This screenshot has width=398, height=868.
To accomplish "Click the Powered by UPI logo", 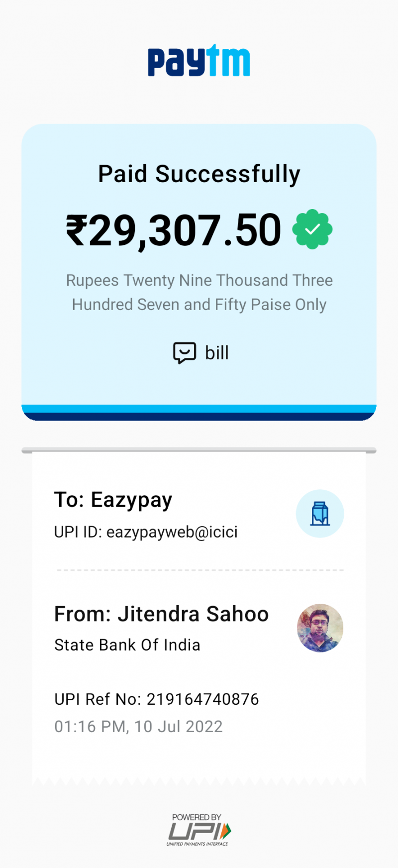I will pos(199,829).
